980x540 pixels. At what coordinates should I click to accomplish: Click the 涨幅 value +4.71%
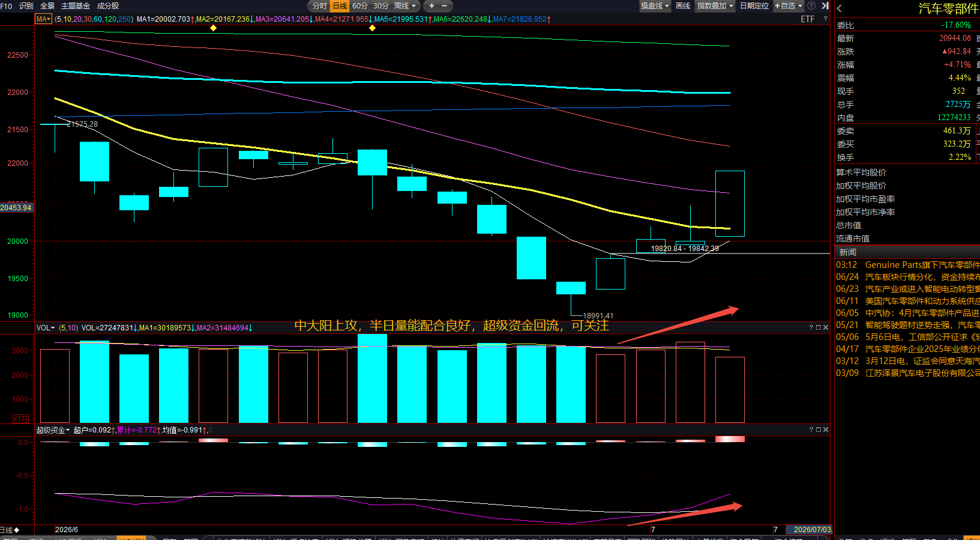(957, 64)
